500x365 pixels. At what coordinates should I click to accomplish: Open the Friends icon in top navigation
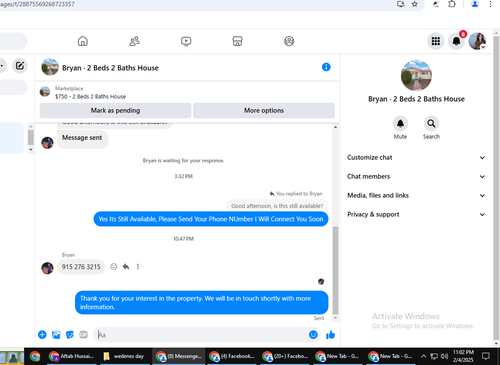134,41
